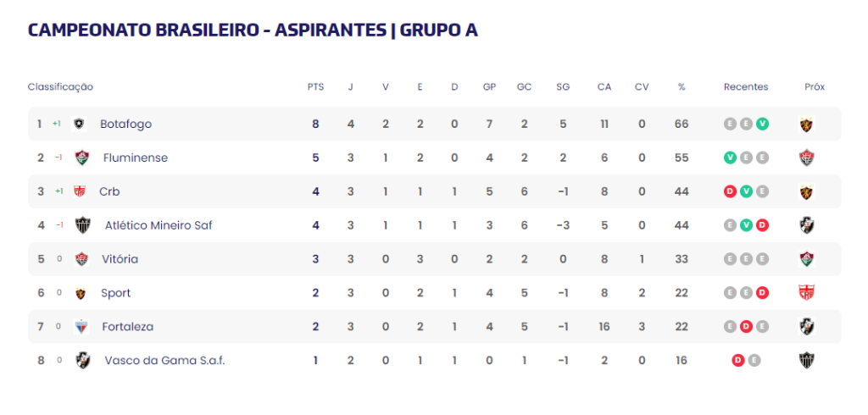Open the Botafogo team name link
The width and height of the screenshot is (868, 415).
point(125,124)
